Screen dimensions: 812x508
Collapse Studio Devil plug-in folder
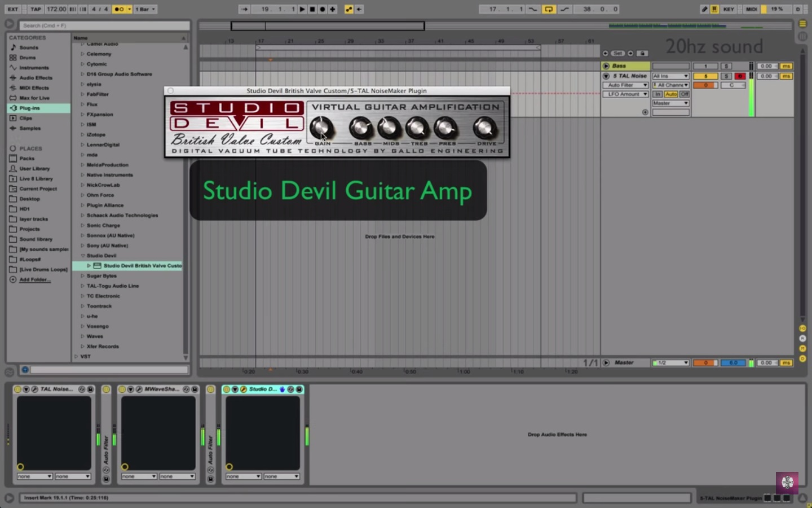(x=82, y=256)
